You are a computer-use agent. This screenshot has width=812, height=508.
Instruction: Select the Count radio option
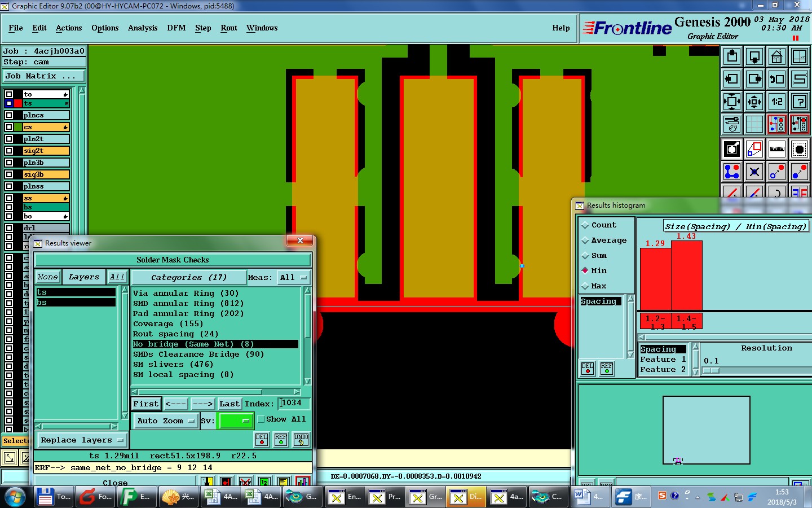point(585,225)
